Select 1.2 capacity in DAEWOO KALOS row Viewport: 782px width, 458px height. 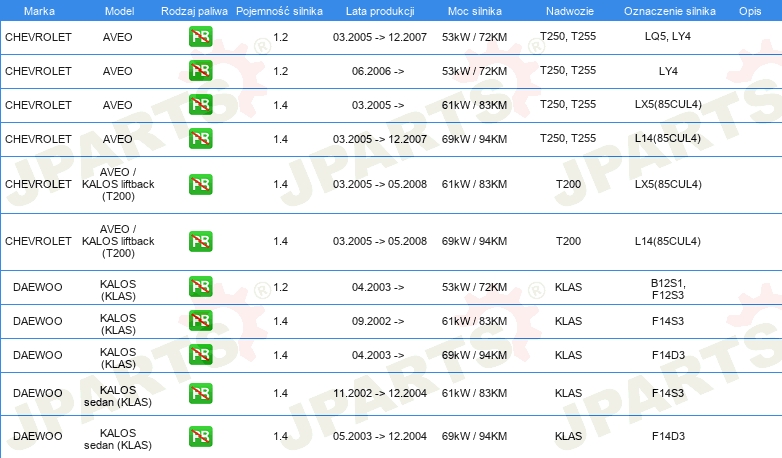click(x=281, y=287)
